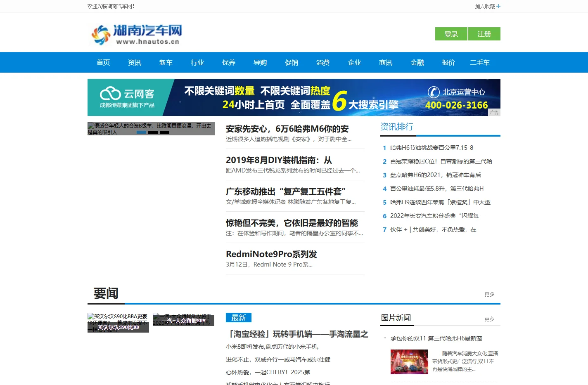Select the third carousel slide indicator

pos(164,132)
